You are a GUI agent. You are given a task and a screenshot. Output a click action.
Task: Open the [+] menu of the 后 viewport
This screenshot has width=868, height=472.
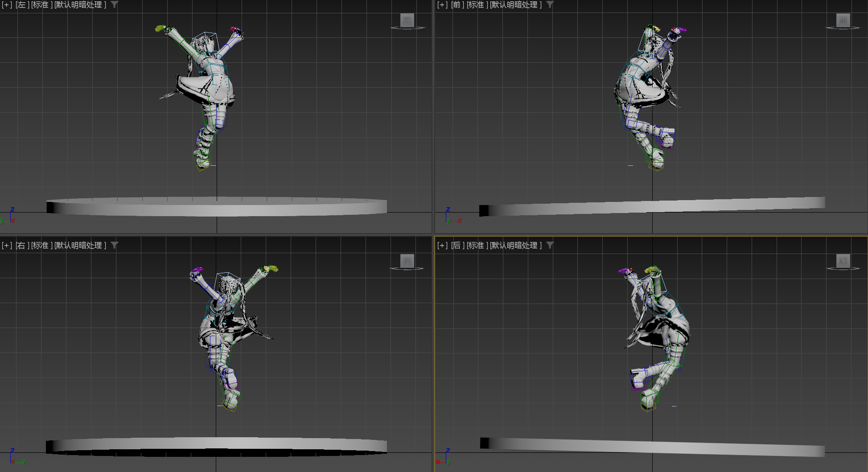pos(442,245)
